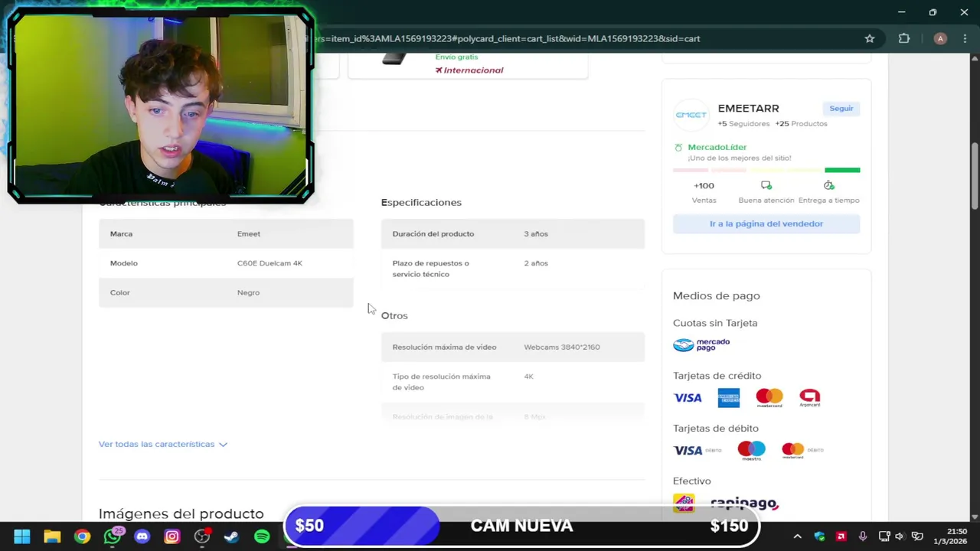Viewport: 980px width, 551px height.
Task: Open the Chrome profile avatar
Action: click(x=940, y=38)
